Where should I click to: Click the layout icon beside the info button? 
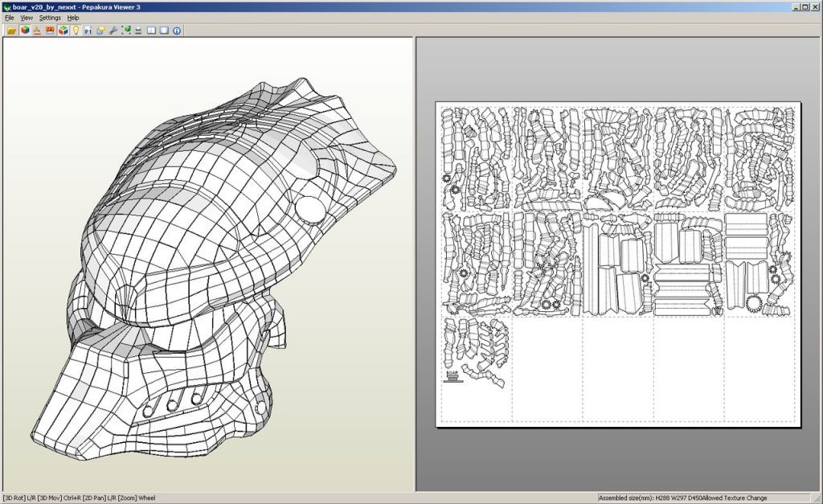(x=163, y=31)
